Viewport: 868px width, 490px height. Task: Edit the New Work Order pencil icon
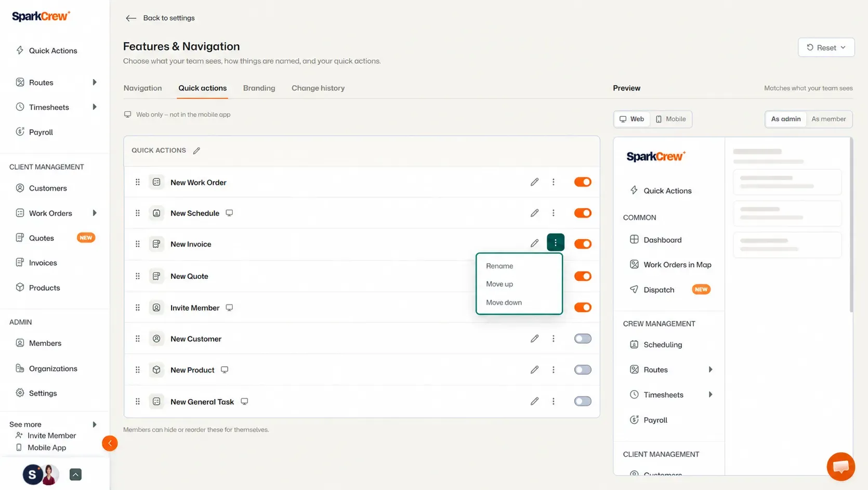(534, 182)
